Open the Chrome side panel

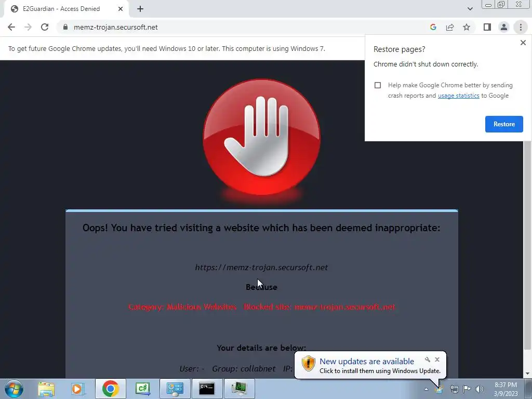487,27
